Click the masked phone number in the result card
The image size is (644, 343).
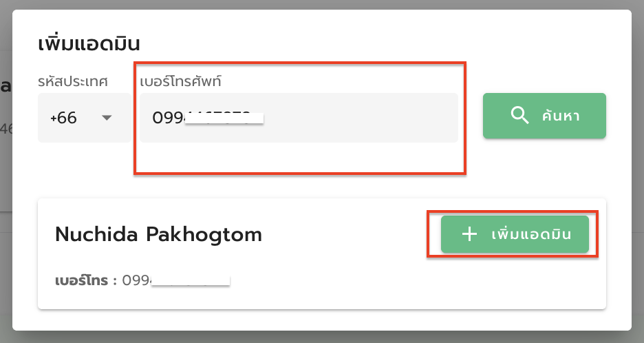tap(191, 280)
